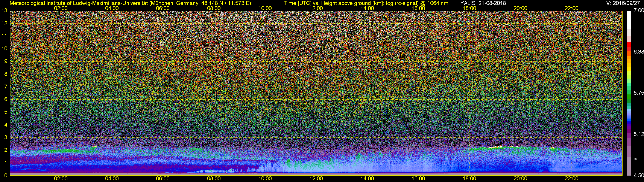Image resolution: width=644 pixels, height=182 pixels.
Task: Click the 5.12 colorbar value
Action: (x=638, y=134)
